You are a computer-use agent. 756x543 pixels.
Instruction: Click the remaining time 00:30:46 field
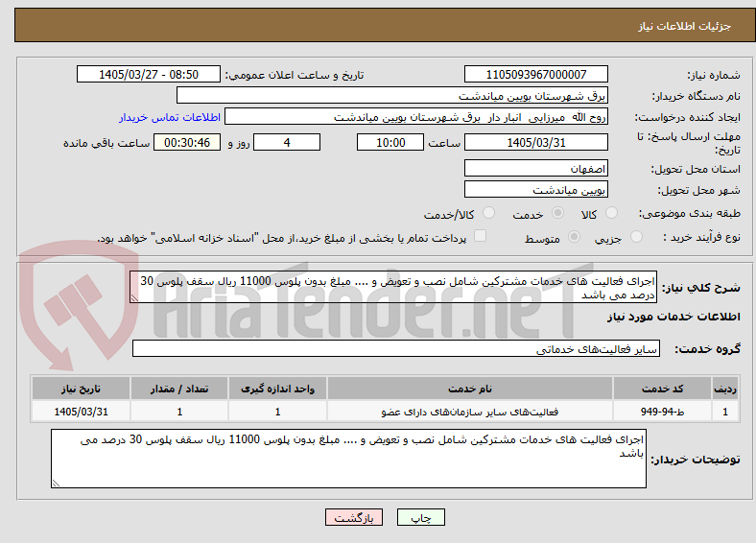[187, 142]
